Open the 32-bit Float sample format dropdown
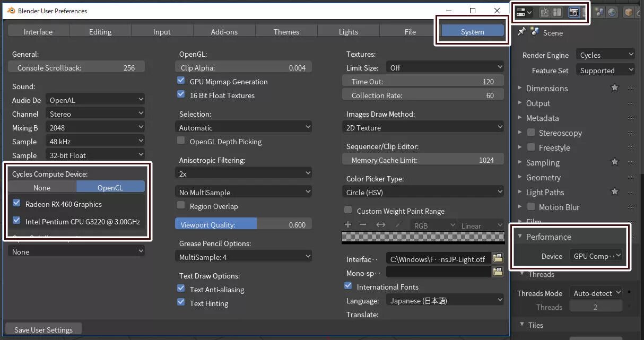 pos(95,155)
